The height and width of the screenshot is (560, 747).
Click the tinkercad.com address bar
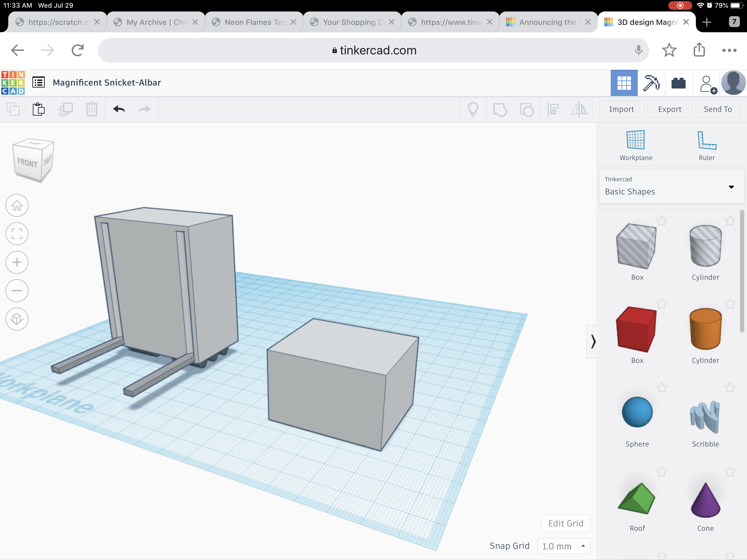coord(373,50)
